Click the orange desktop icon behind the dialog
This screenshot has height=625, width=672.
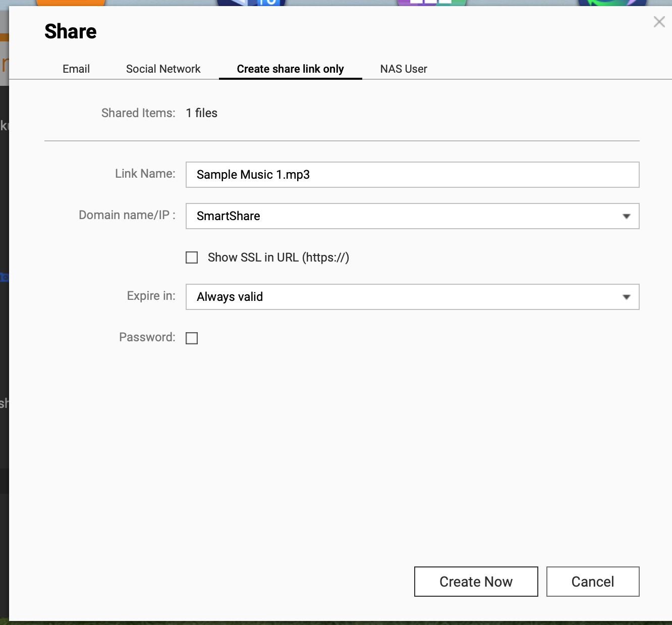point(71,3)
